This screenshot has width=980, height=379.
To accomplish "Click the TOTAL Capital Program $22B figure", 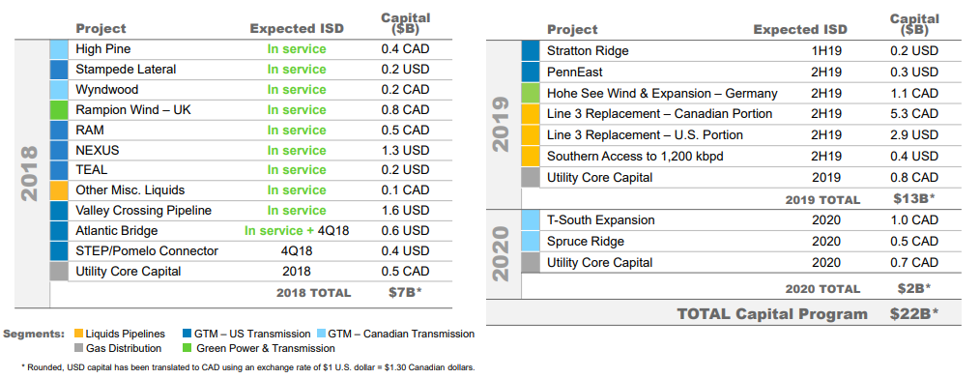I will coord(915,313).
